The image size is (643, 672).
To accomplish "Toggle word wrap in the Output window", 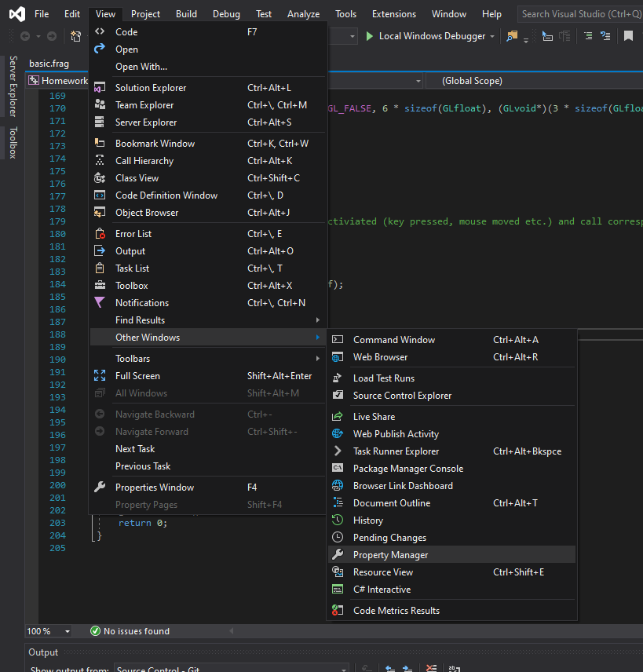I will (454, 669).
